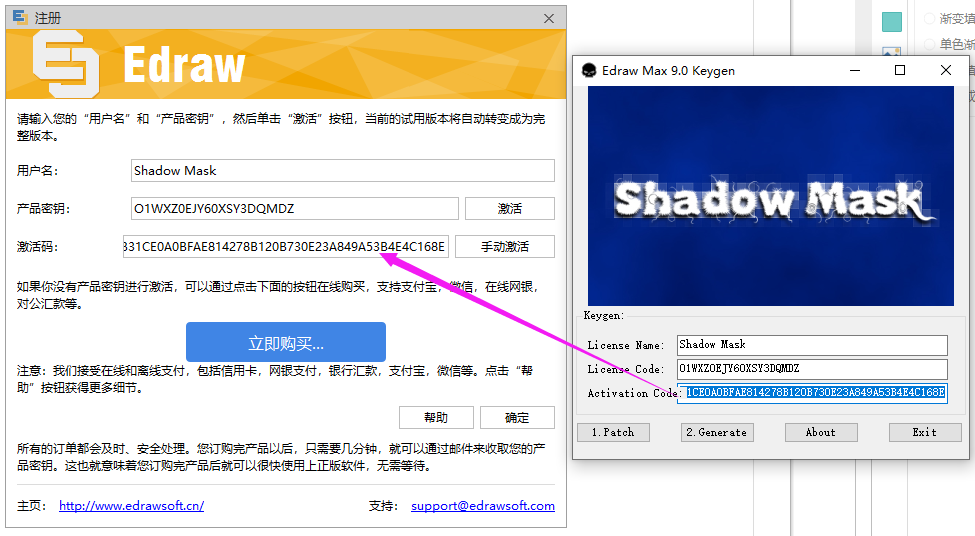The height and width of the screenshot is (536, 975).
Task: Select the 渐变 gradient fill radio button
Action: tap(930, 19)
